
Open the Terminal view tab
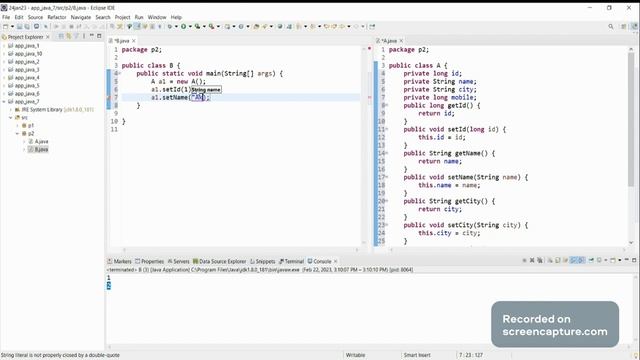[x=291, y=261]
